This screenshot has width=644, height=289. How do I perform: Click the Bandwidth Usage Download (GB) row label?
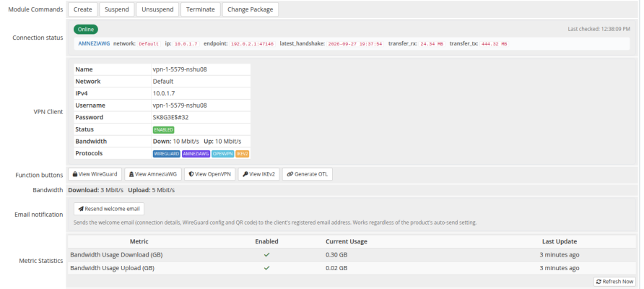pos(116,255)
